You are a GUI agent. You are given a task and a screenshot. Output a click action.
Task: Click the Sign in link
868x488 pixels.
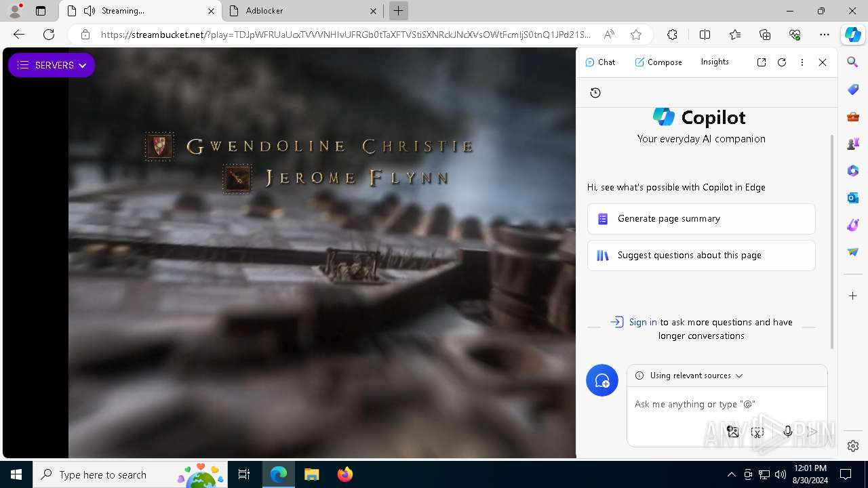click(x=643, y=322)
